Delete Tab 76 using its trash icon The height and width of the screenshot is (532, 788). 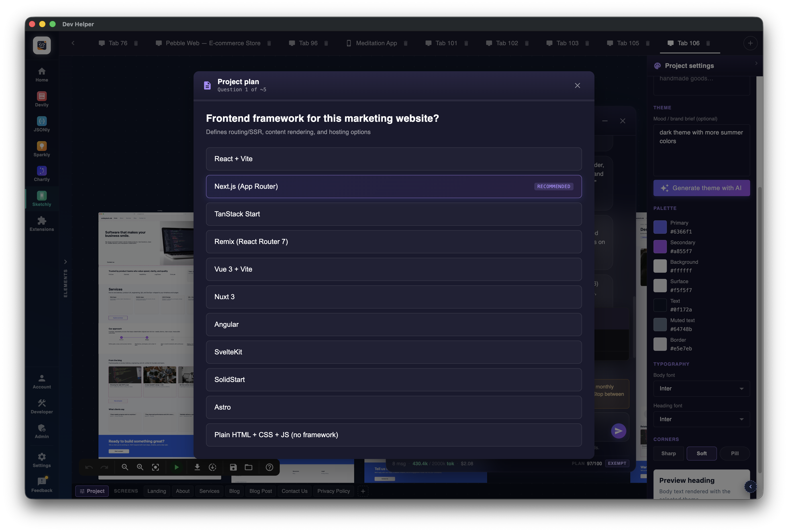point(136,43)
